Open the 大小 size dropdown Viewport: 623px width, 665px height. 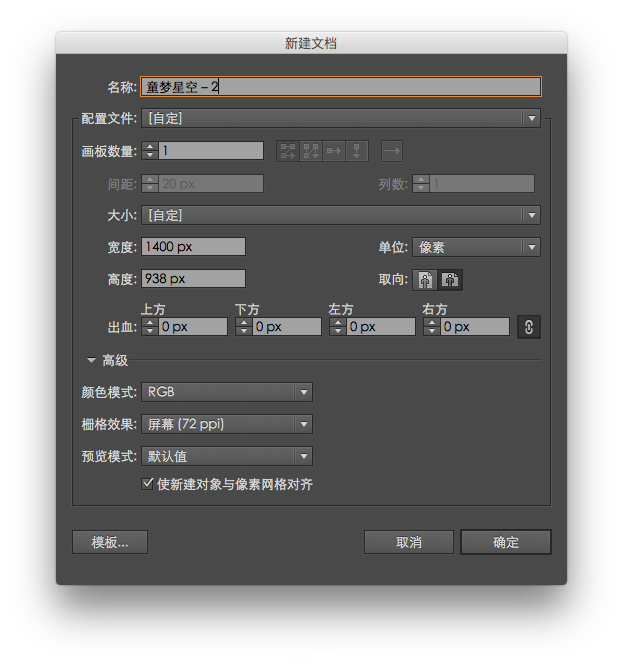point(340,215)
